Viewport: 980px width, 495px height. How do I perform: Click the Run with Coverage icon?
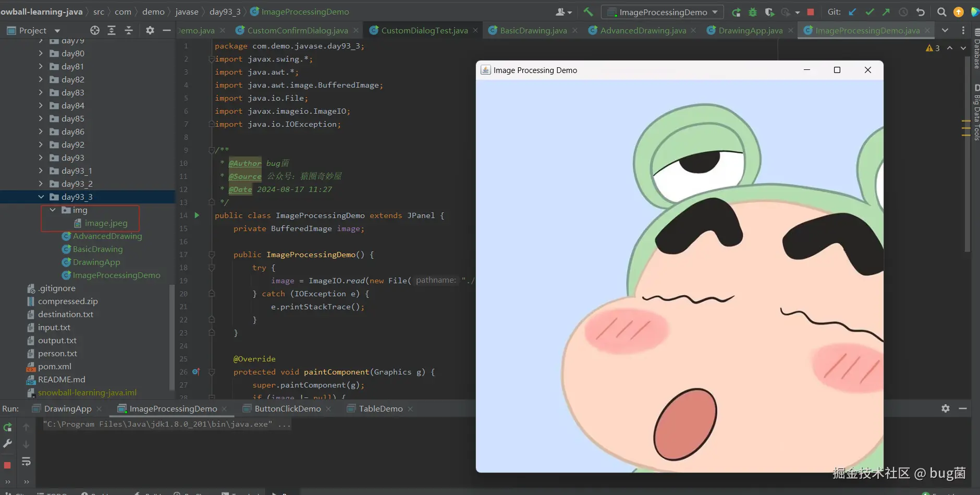pos(769,12)
